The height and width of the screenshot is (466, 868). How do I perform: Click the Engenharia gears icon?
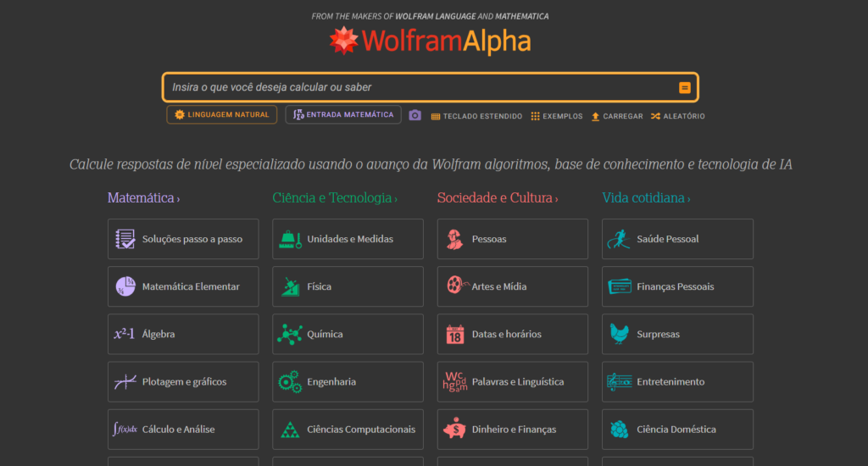click(x=290, y=382)
